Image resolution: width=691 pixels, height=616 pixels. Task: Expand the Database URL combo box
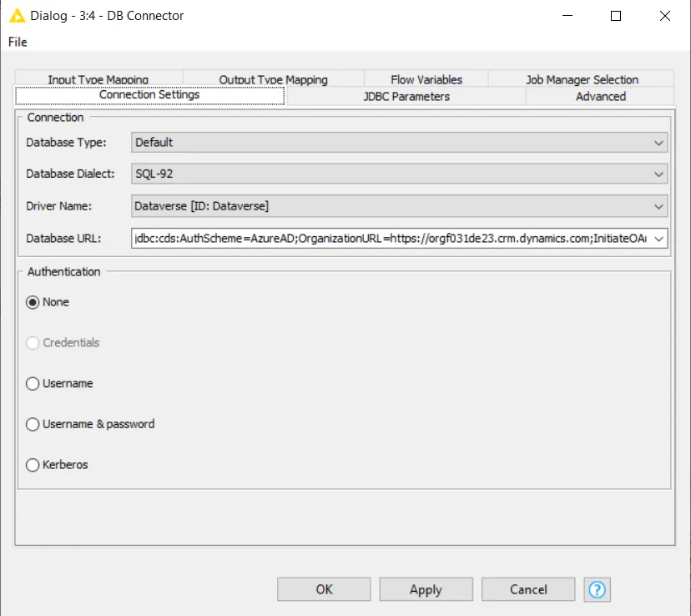point(658,238)
